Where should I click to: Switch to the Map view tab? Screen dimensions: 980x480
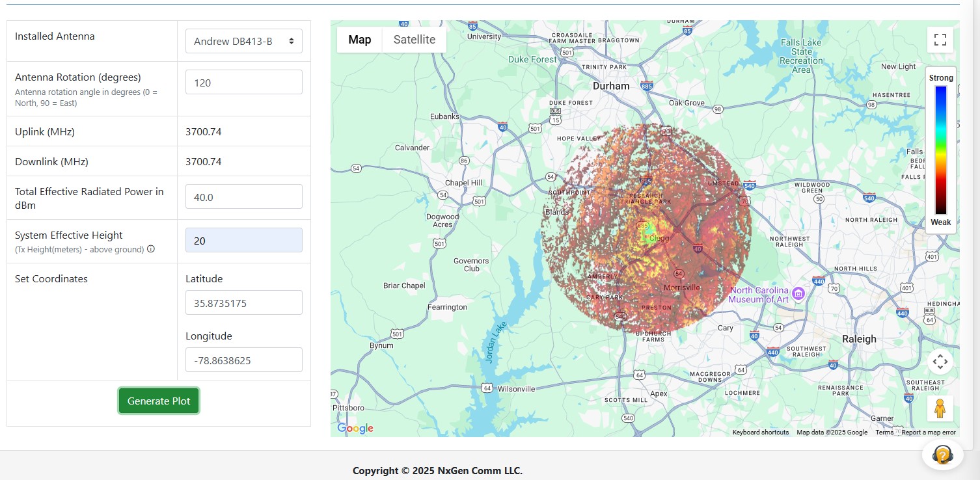tap(360, 40)
